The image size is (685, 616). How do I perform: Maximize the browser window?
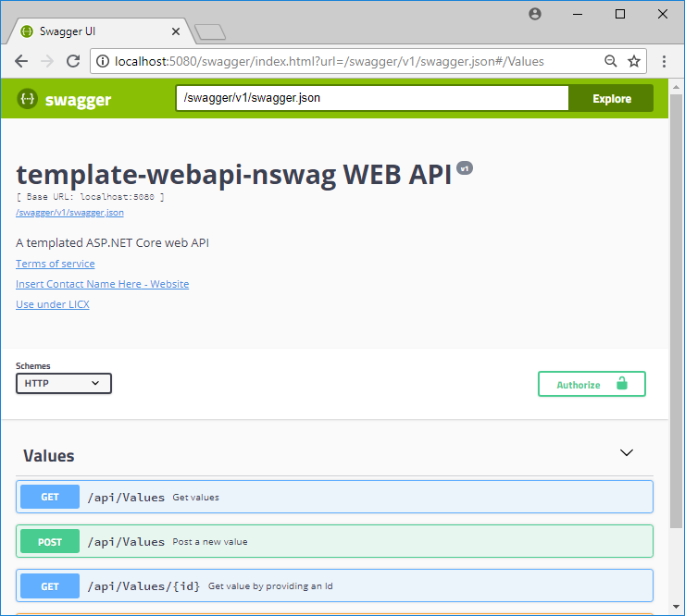(x=620, y=14)
